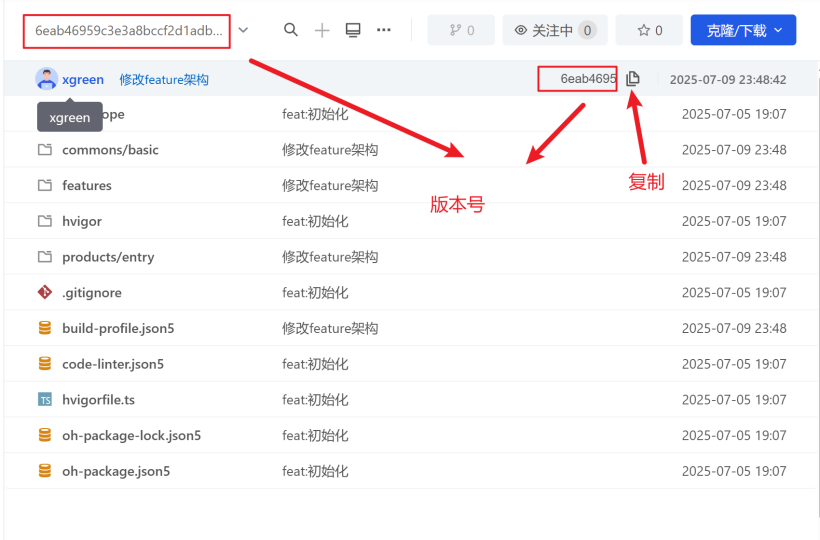Click the hvigorfile.ts TypeScript file icon
Screen dimensions: 820x540
[44, 400]
